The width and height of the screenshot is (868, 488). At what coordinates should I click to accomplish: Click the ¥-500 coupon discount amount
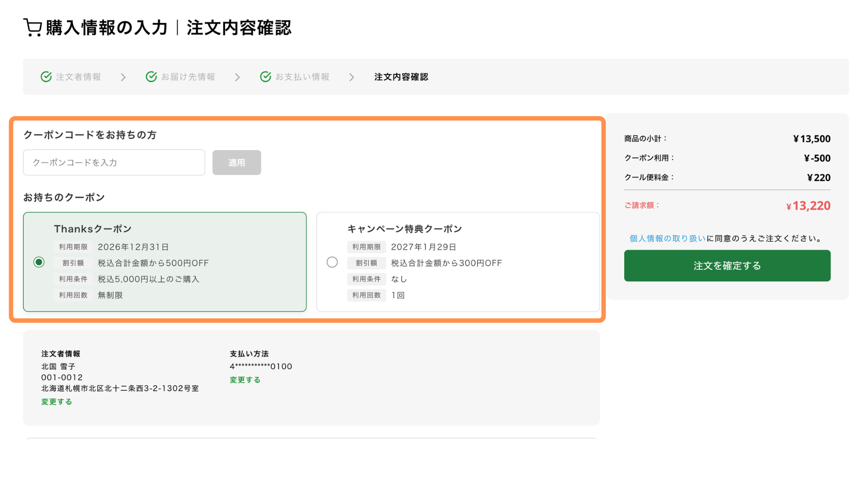point(817,158)
